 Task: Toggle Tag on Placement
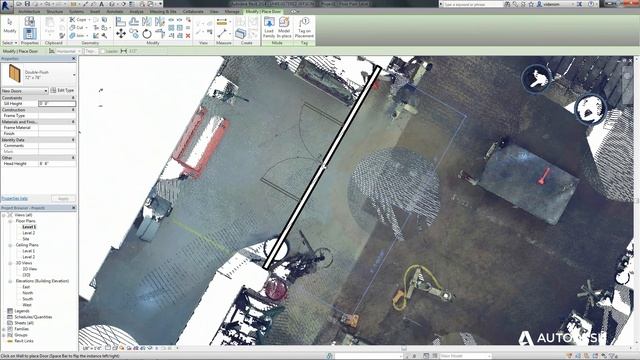304,28
